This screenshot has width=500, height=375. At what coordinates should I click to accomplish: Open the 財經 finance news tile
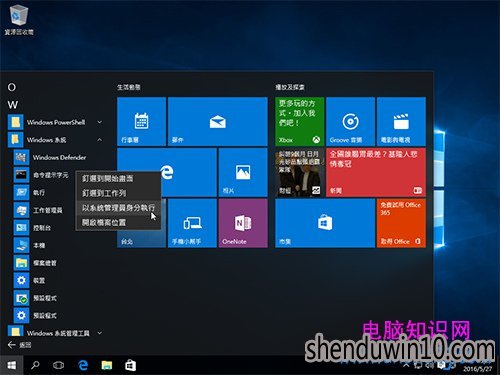coord(299,172)
